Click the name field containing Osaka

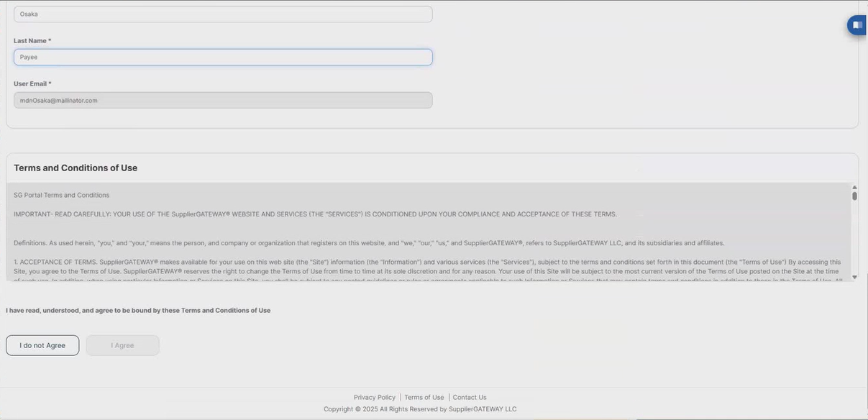223,14
